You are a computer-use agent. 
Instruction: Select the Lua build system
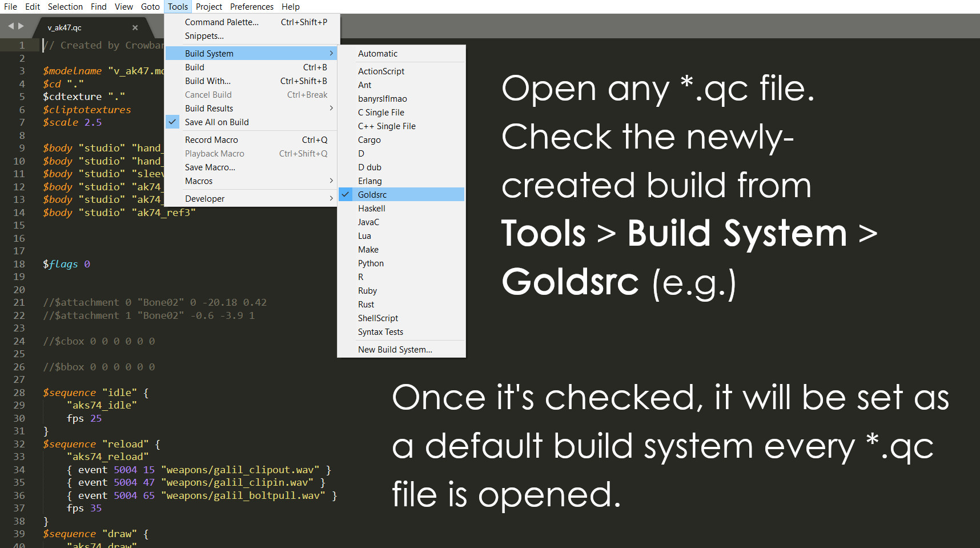(364, 235)
